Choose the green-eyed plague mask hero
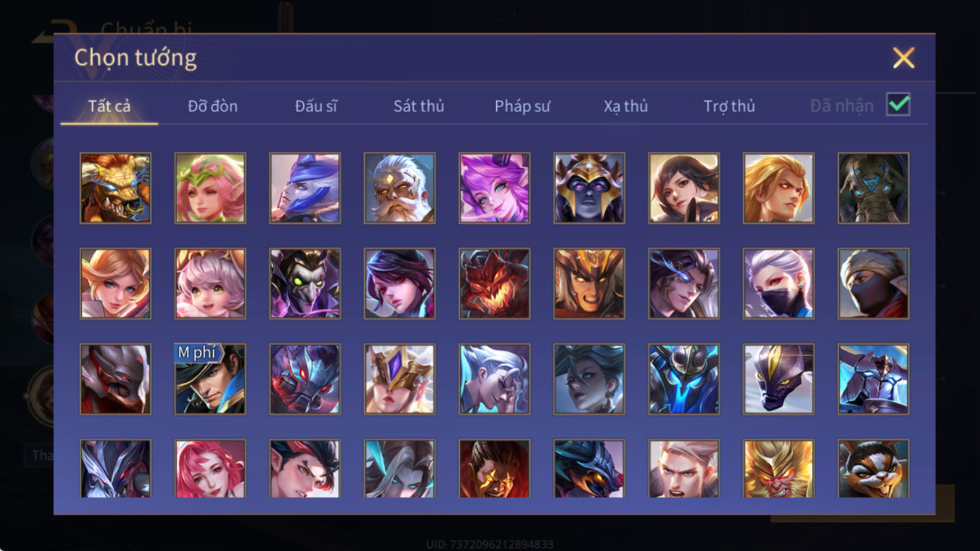Image resolution: width=980 pixels, height=551 pixels. pyautogui.click(x=304, y=284)
